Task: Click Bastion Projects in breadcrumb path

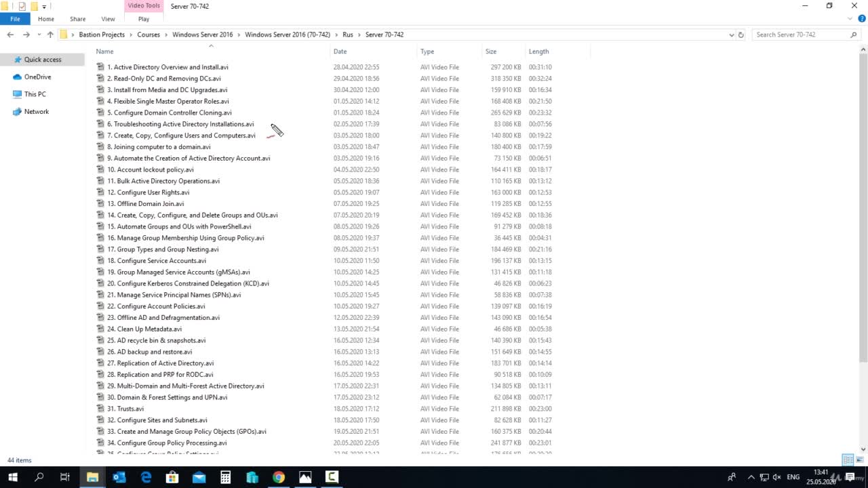Action: pos(102,35)
